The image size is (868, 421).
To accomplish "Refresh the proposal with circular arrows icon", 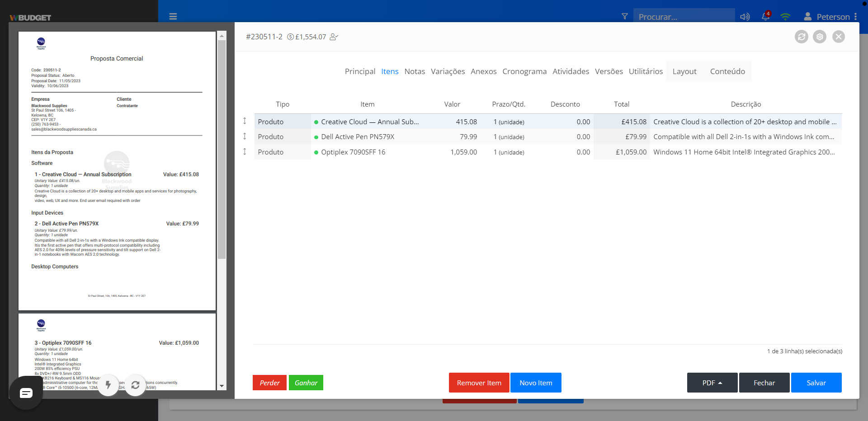I will 802,37.
